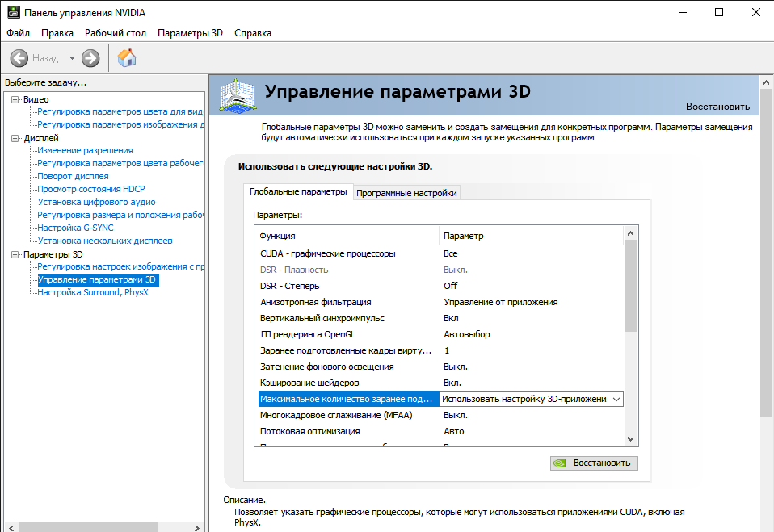Select Заранее подготовленные кадры вирту… row
774x532 pixels.
(441, 350)
